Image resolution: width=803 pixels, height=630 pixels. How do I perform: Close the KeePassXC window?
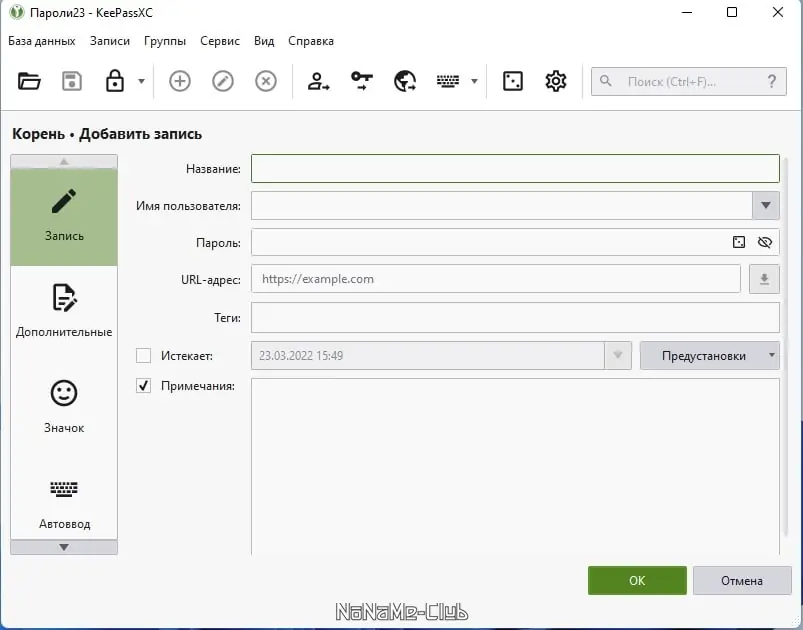click(777, 12)
